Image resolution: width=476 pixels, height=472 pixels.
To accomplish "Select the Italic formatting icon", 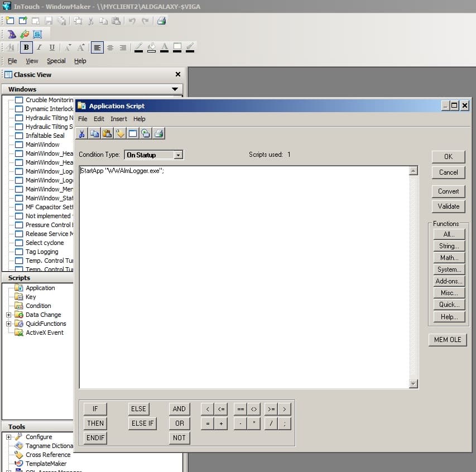I will point(39,47).
